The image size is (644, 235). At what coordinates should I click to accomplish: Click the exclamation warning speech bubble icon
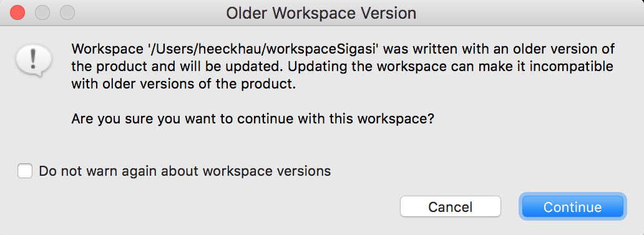[x=34, y=60]
